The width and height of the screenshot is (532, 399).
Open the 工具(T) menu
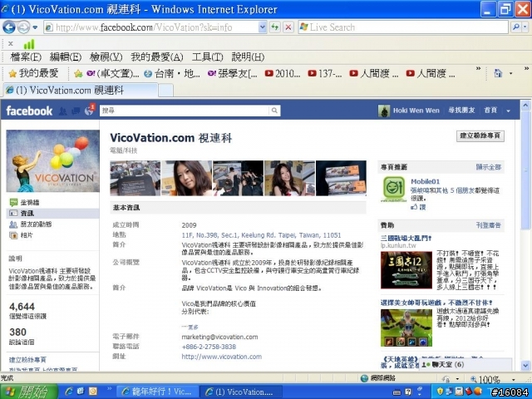(207, 57)
